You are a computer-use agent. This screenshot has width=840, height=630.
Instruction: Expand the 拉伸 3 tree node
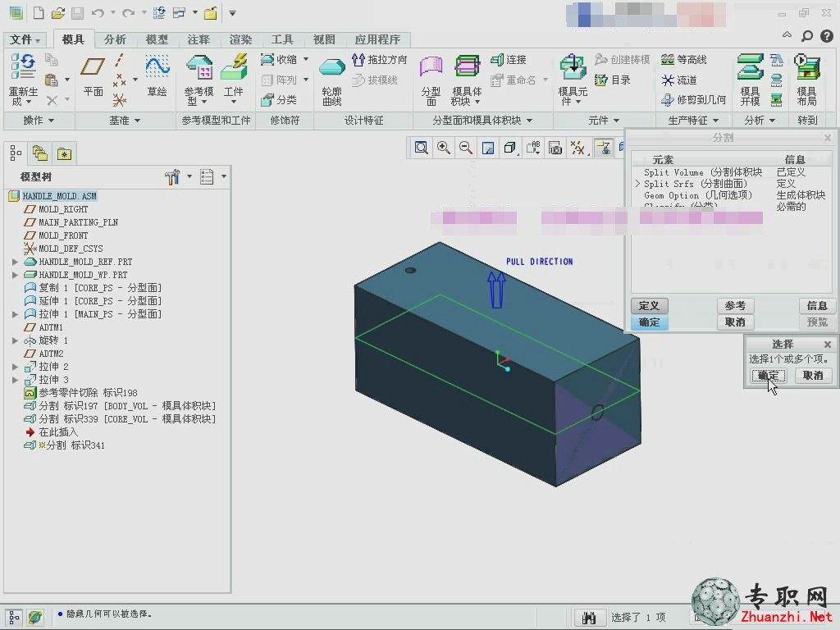(15, 380)
